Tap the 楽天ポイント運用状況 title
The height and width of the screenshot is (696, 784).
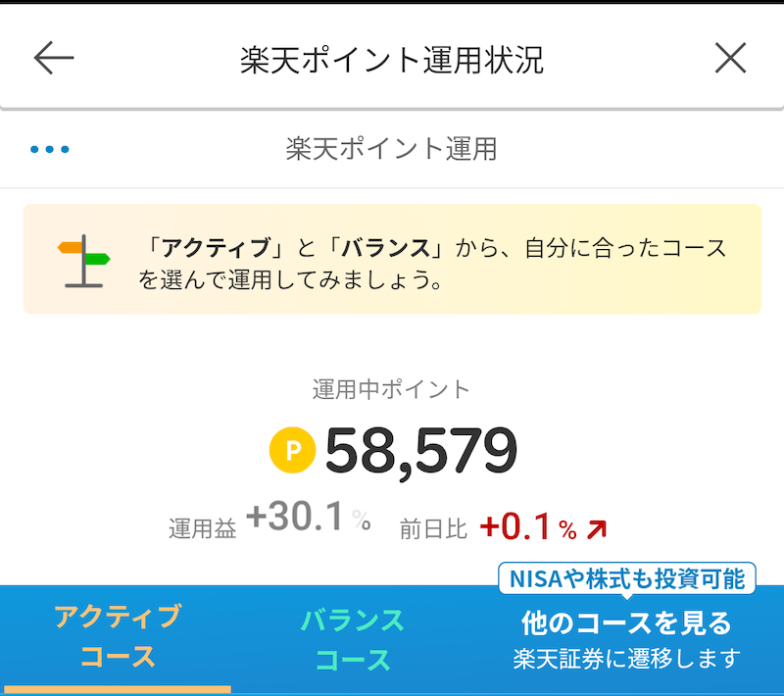391,60
